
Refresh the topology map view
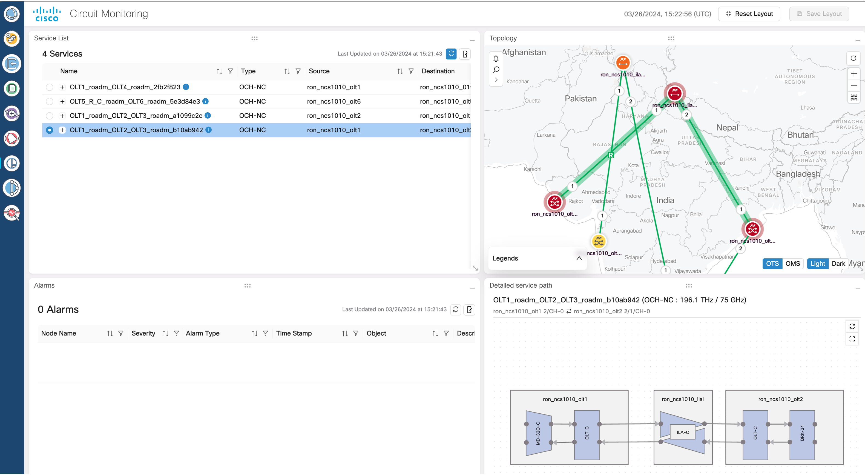(854, 58)
